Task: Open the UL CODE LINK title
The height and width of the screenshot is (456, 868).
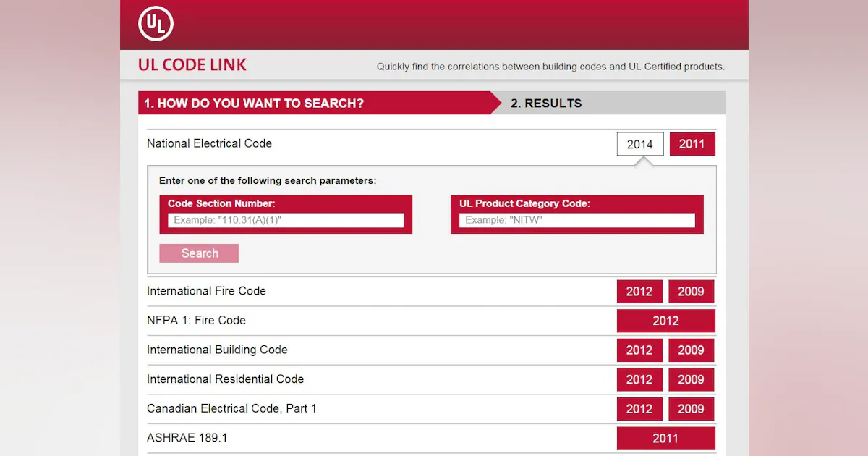Action: pyautogui.click(x=192, y=65)
